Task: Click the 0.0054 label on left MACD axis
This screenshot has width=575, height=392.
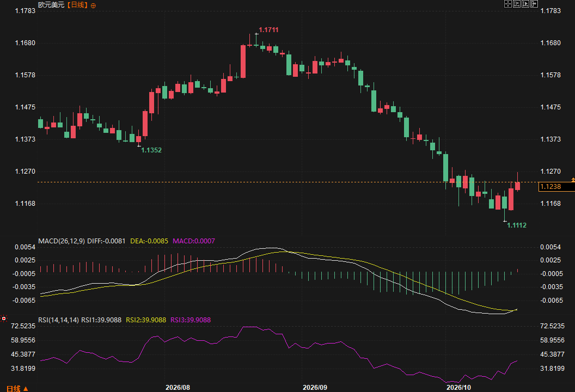Action: [25, 247]
